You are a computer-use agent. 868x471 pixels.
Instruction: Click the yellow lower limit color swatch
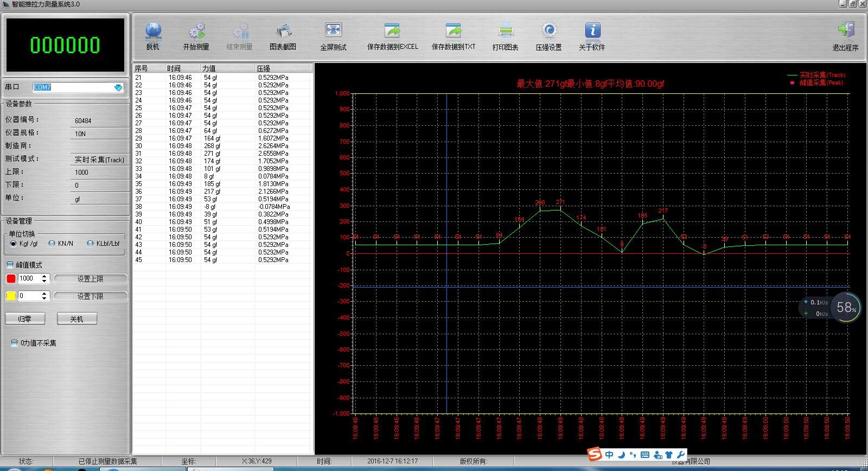(x=11, y=296)
